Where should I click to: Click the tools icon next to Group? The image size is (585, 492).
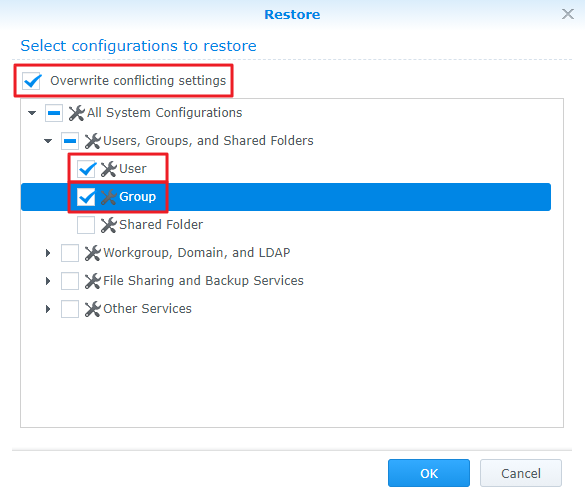coord(109,197)
